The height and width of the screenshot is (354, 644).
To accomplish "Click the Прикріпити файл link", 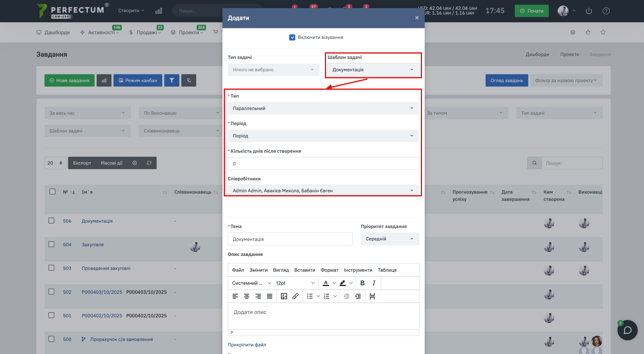I will (247, 345).
